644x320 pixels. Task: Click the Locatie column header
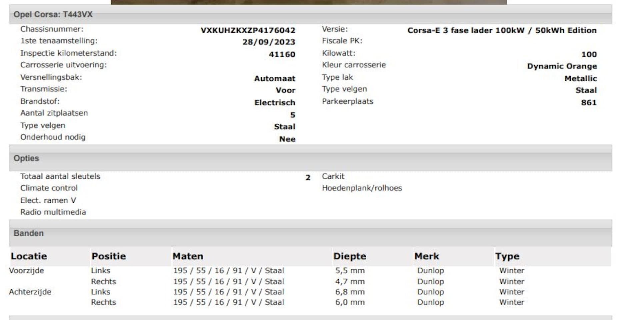pos(29,256)
